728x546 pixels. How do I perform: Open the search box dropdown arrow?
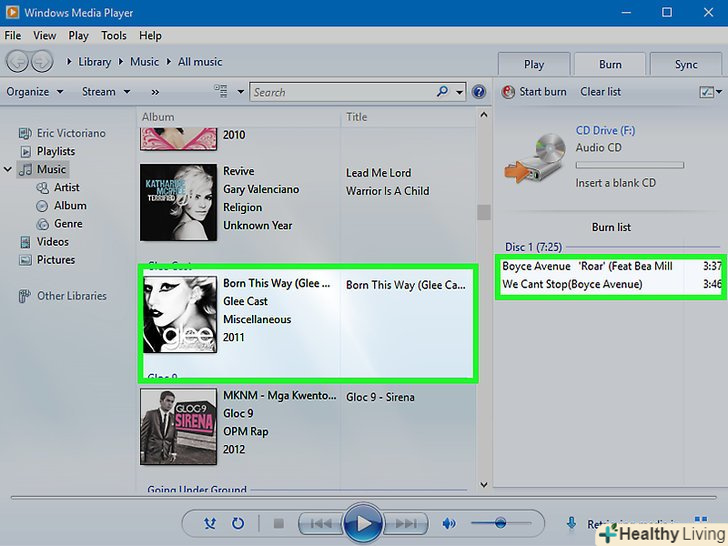pyautogui.click(x=459, y=92)
